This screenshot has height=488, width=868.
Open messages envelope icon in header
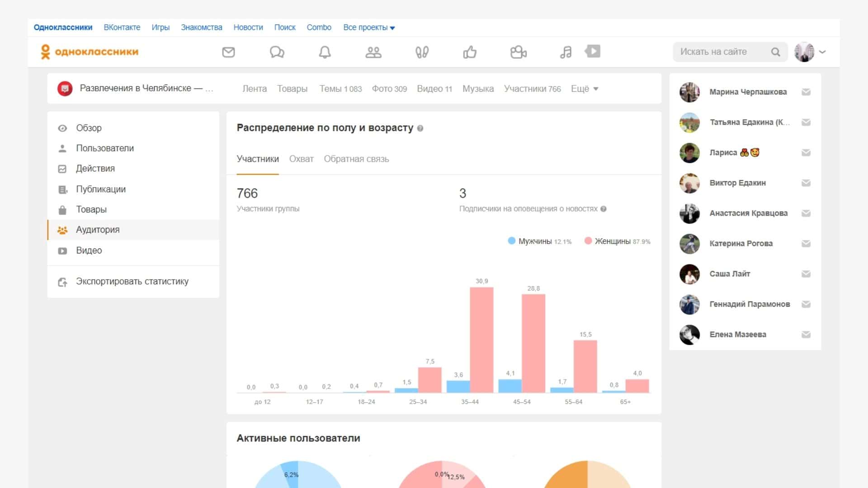[x=228, y=52]
